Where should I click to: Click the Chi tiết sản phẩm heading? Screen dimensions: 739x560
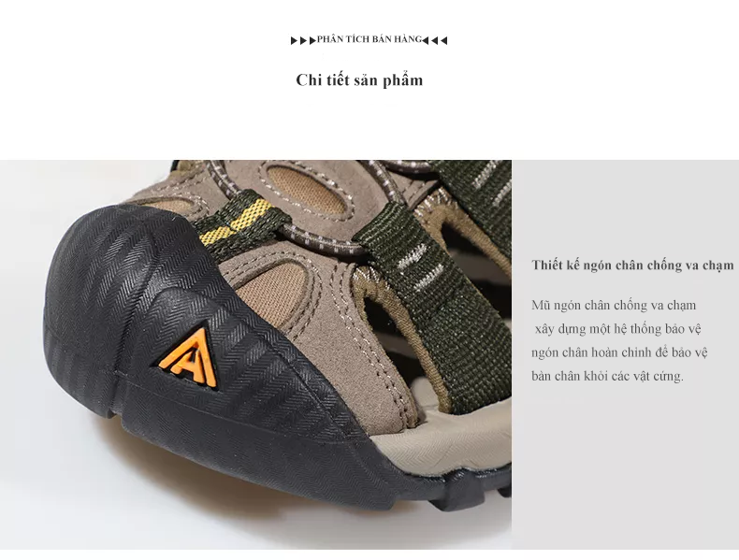tap(359, 80)
